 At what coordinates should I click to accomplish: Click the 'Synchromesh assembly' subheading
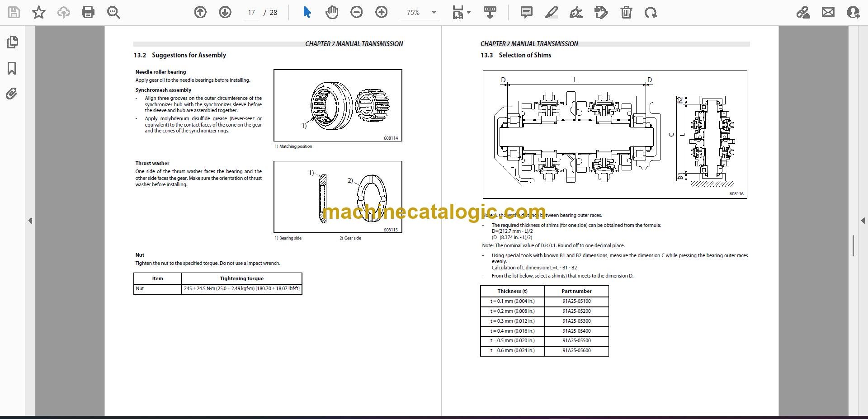(163, 90)
